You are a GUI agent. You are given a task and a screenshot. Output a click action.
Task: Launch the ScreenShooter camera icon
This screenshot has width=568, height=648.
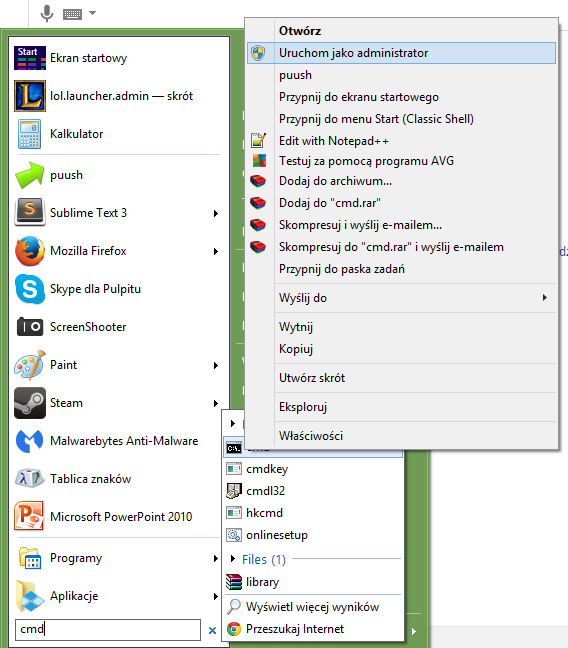pos(30,327)
